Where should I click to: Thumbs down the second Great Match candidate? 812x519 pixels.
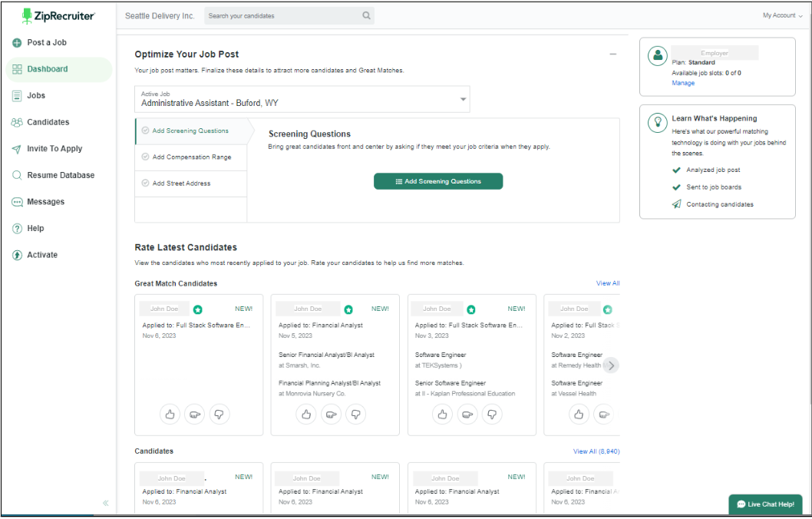coord(355,415)
